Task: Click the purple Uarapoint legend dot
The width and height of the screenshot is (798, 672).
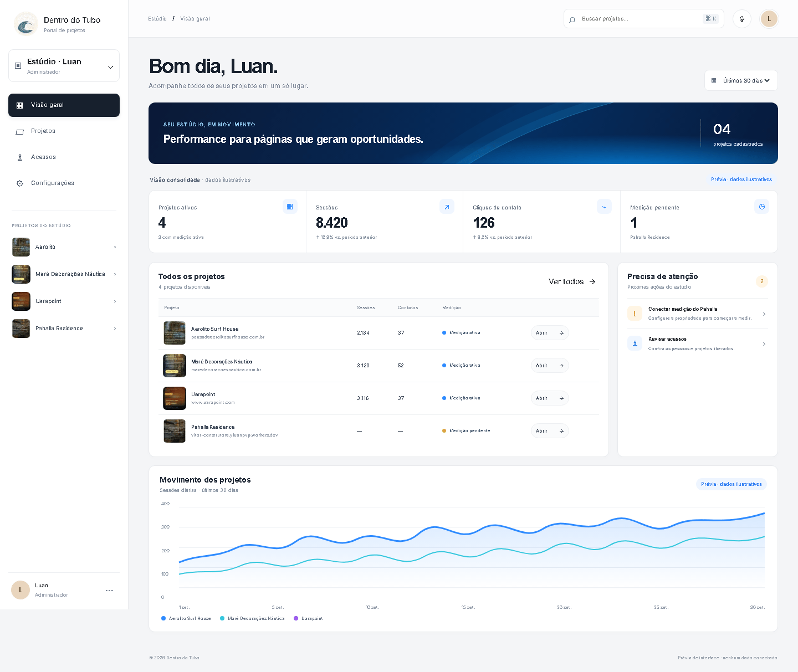Action: pyautogui.click(x=296, y=618)
